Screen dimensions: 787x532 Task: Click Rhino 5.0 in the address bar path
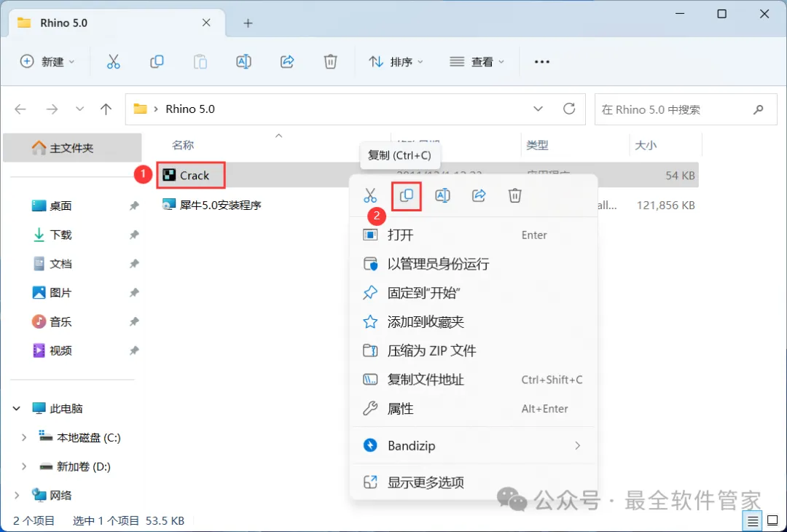coord(190,109)
